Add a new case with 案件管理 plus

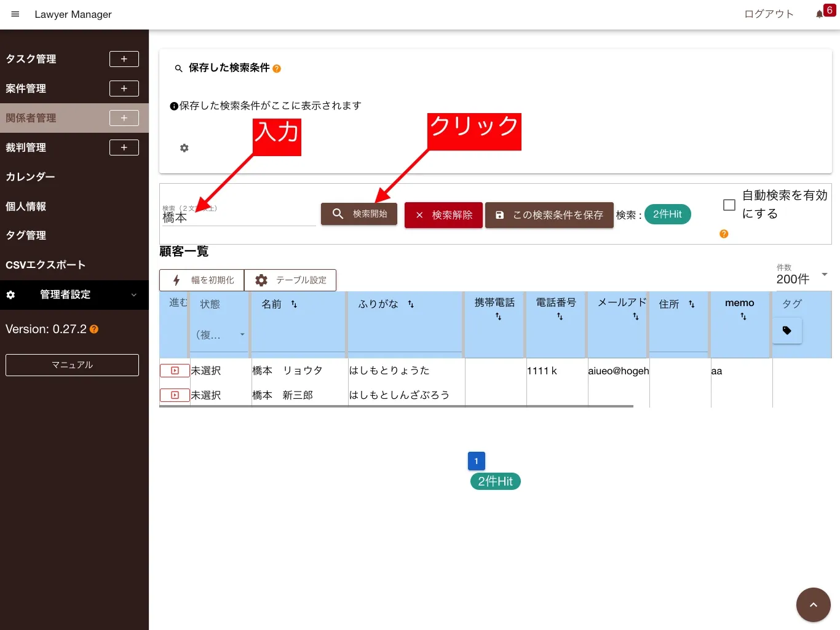124,89
